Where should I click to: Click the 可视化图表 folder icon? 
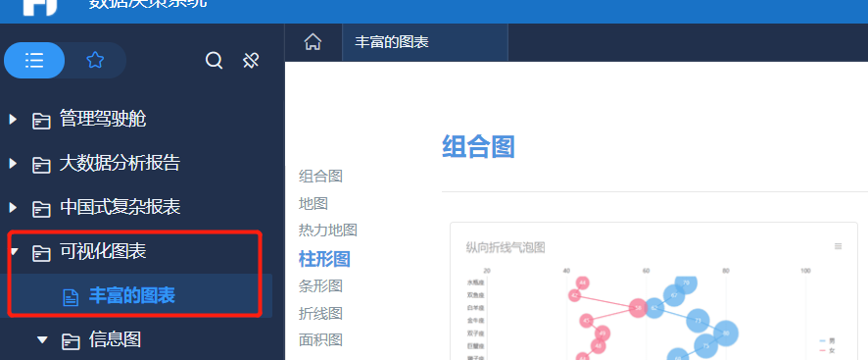click(x=41, y=253)
